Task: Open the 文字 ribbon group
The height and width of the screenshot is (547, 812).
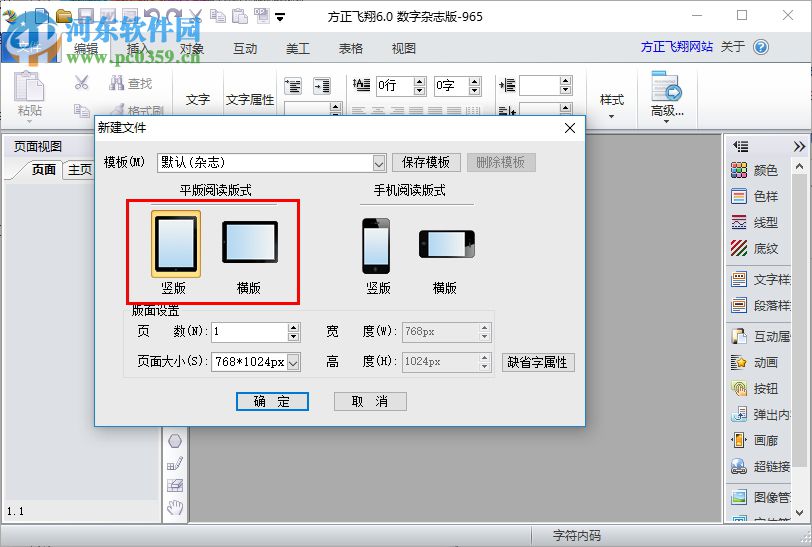Action: click(198, 99)
